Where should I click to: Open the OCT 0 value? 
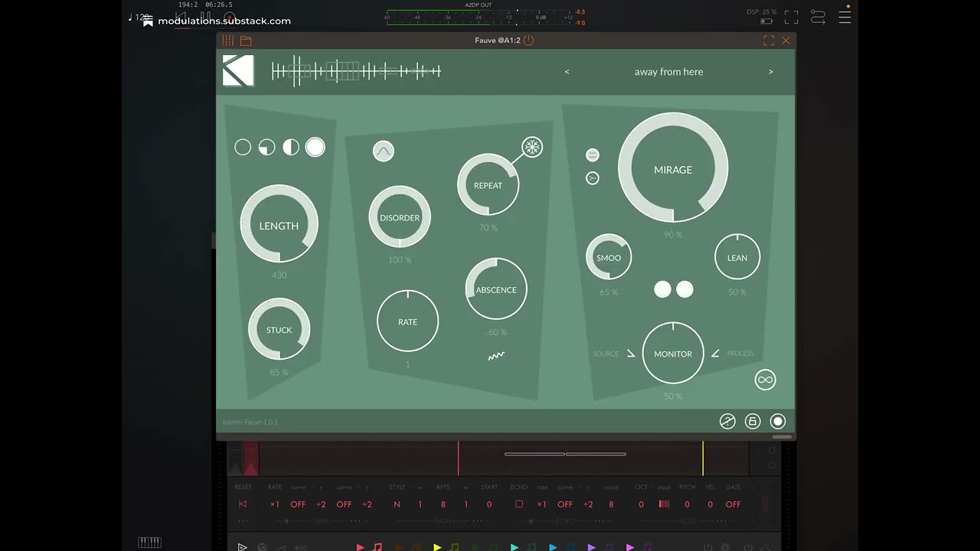pos(641,504)
